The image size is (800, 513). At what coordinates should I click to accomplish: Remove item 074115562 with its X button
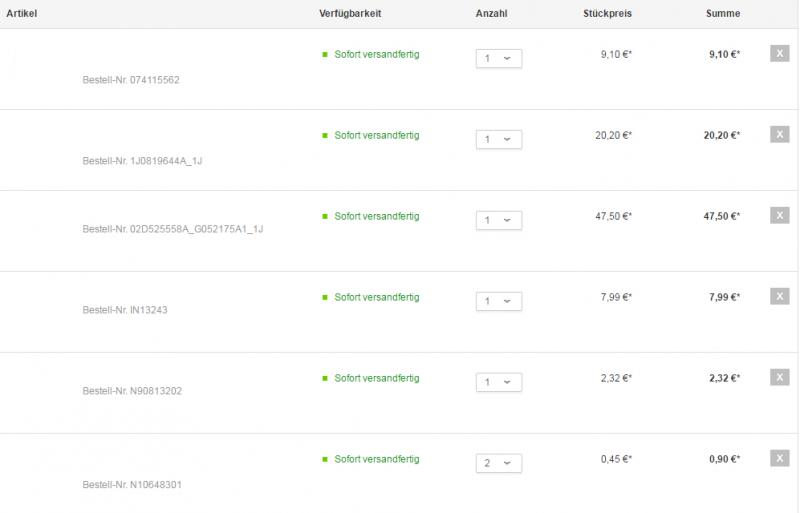[x=780, y=54]
